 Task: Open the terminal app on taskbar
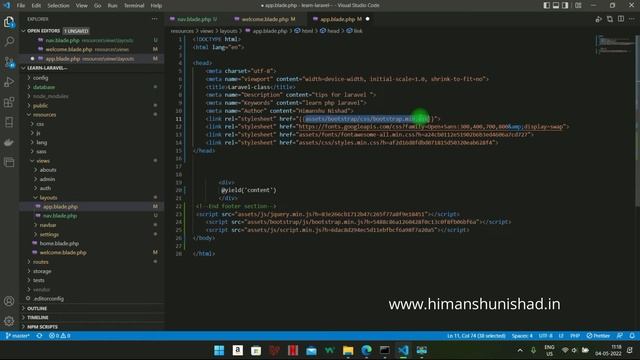tap(385, 351)
